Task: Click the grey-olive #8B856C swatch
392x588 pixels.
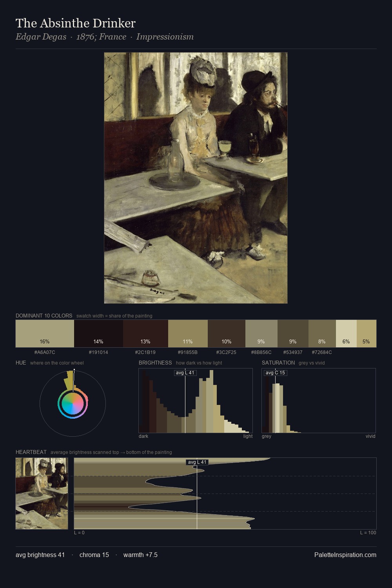Action: pos(261,334)
